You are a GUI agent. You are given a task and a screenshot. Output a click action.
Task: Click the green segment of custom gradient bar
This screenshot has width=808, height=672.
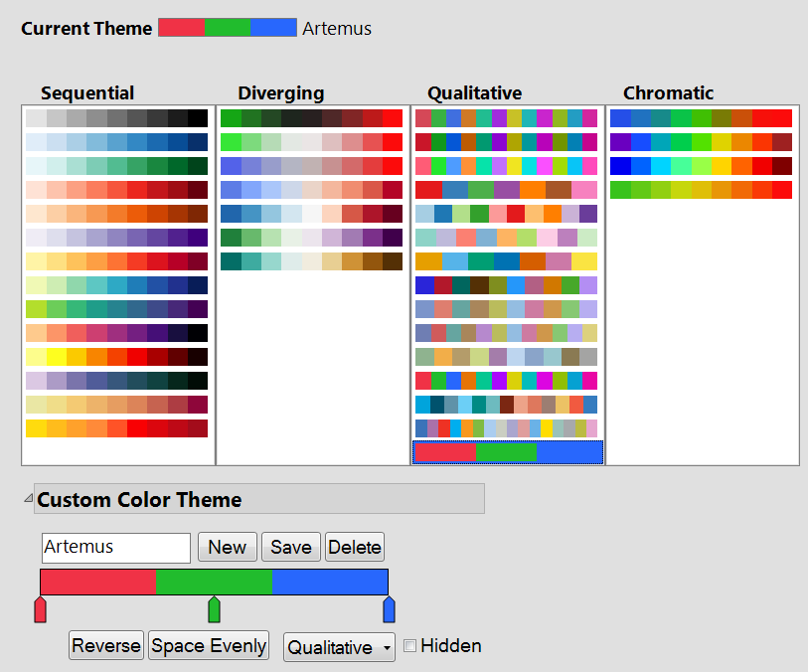click(x=214, y=582)
